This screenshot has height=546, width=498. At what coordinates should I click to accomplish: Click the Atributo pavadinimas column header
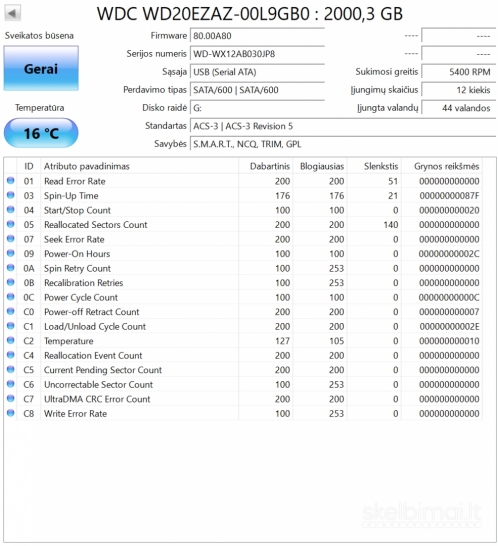139,166
